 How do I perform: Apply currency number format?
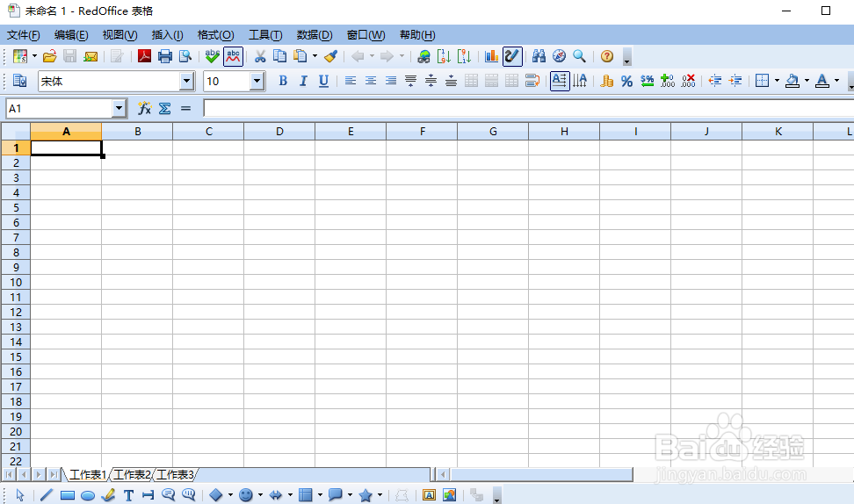(x=606, y=81)
